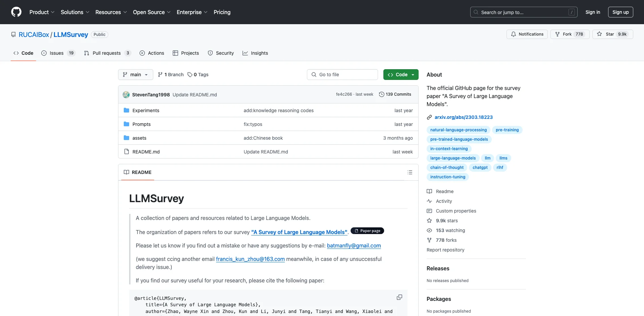The height and width of the screenshot is (316, 644).
Task: Click the Sign up button
Action: (621, 12)
